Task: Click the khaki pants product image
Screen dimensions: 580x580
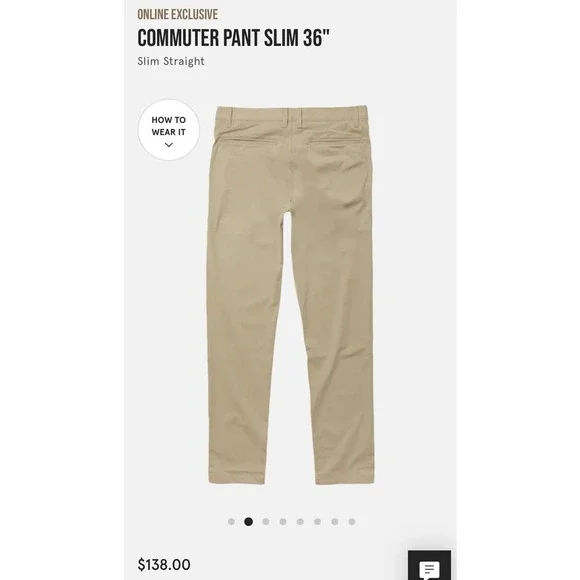Action: 291,295
